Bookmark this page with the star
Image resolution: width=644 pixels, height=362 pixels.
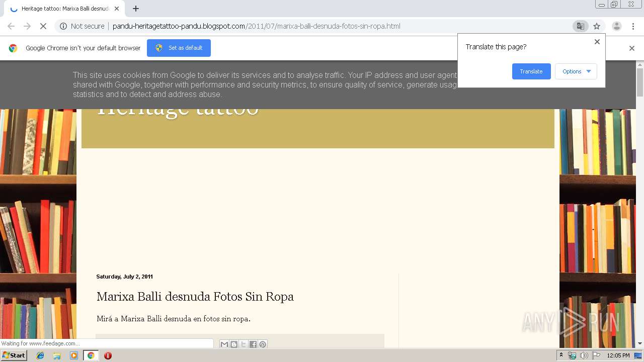[597, 26]
